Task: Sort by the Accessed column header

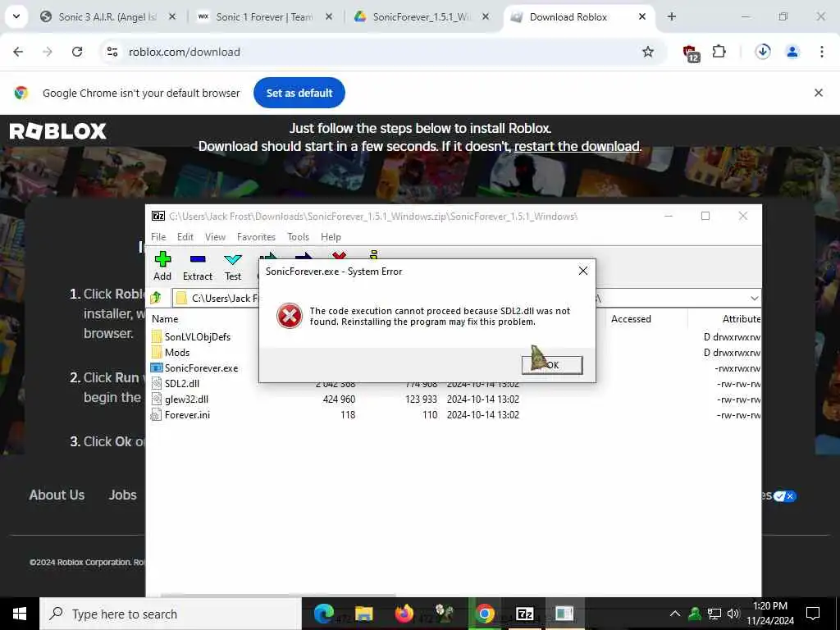Action: coord(631,319)
